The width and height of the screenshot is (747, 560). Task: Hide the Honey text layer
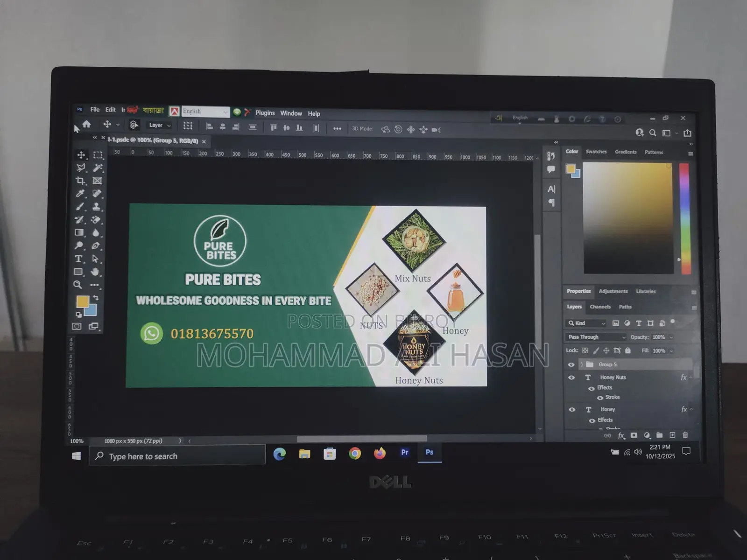(x=572, y=410)
